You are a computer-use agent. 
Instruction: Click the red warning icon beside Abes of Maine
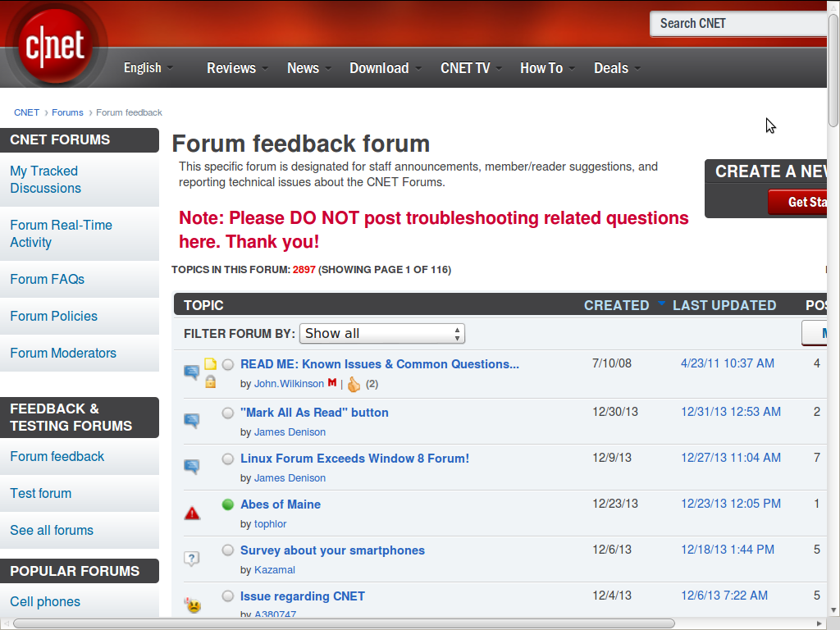click(192, 514)
